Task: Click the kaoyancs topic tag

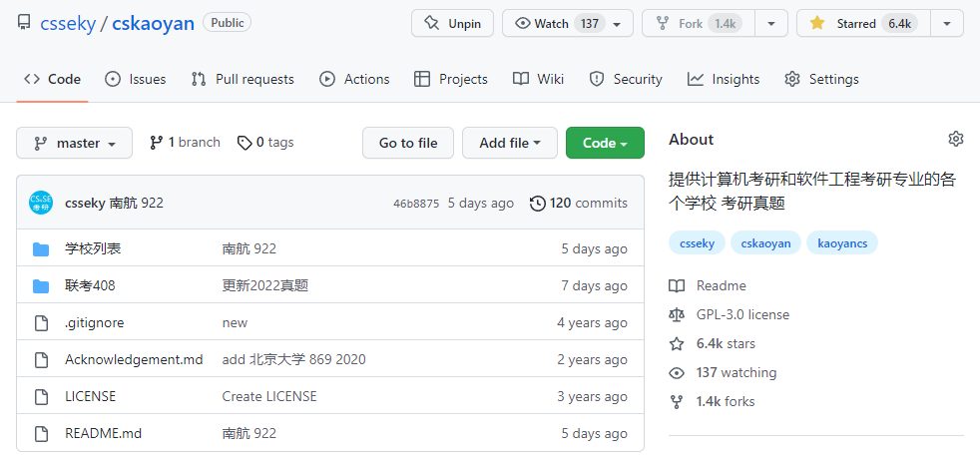Action: click(842, 243)
